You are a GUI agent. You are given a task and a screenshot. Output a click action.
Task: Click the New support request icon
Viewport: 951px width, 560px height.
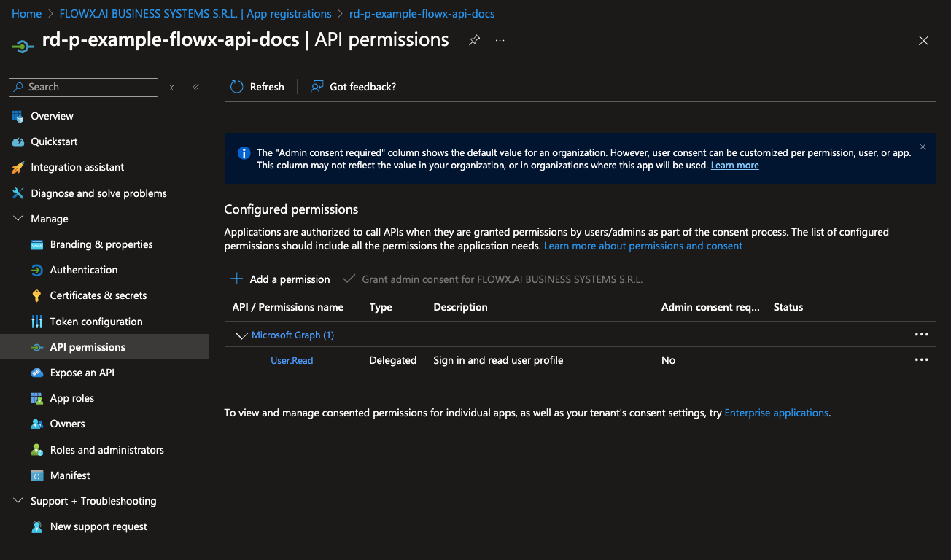(36, 526)
